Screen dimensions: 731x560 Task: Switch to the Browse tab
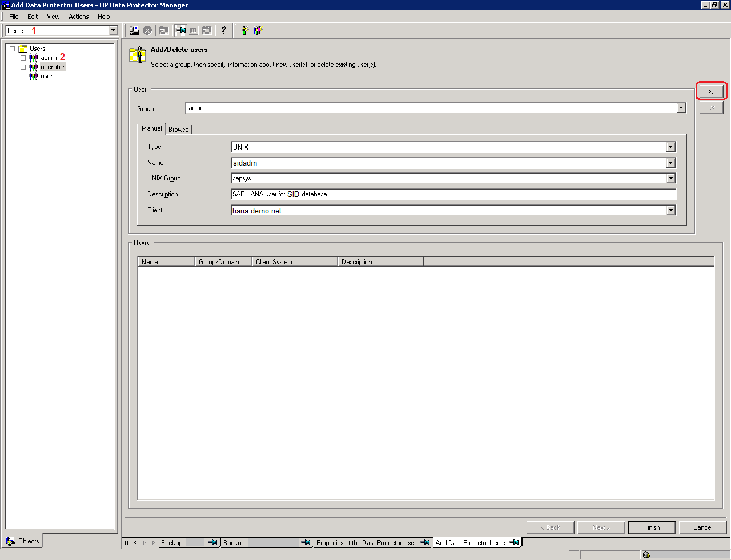tap(179, 130)
